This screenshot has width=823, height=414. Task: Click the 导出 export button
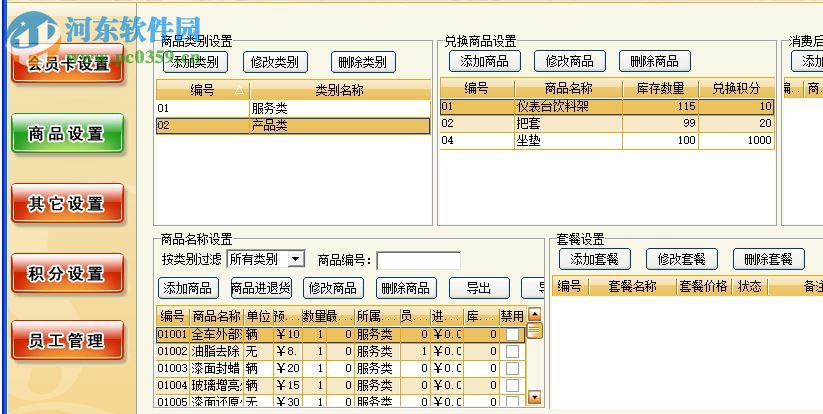tap(479, 288)
